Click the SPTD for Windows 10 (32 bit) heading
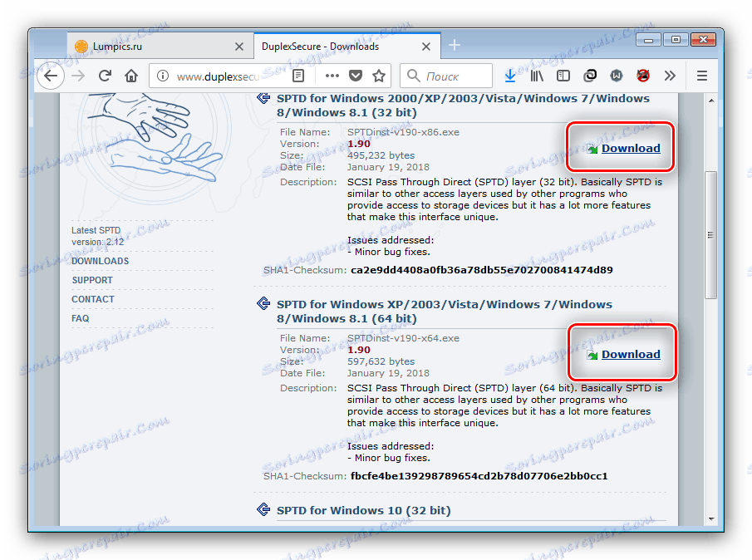The image size is (752, 560). click(363, 510)
